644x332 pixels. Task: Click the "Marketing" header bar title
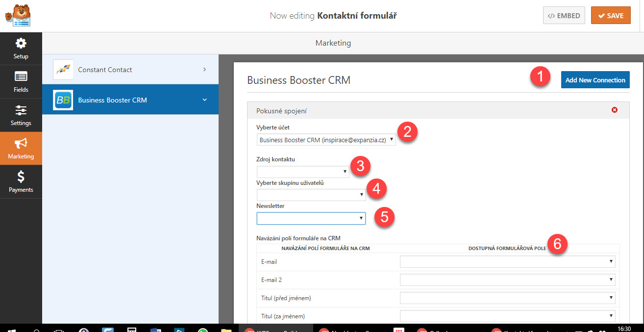click(x=333, y=43)
